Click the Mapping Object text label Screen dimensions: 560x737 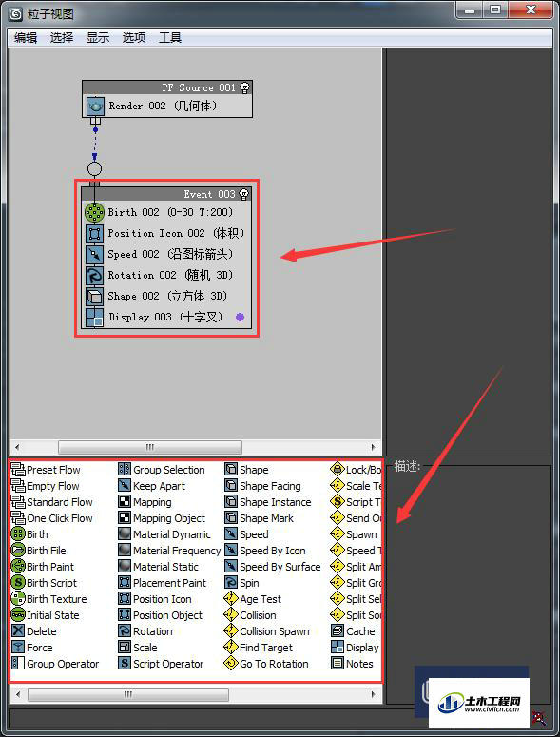point(169,518)
